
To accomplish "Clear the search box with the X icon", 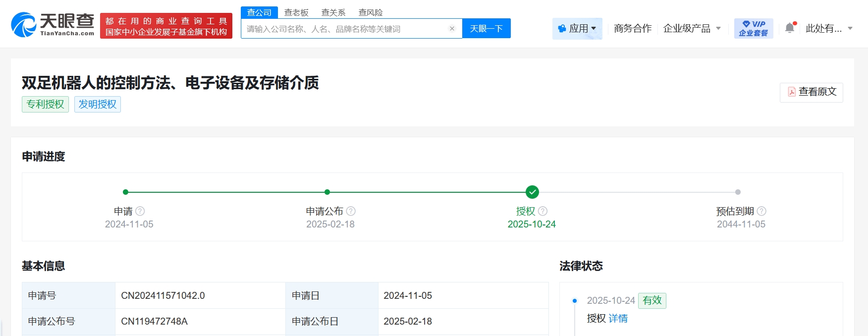I will (452, 29).
